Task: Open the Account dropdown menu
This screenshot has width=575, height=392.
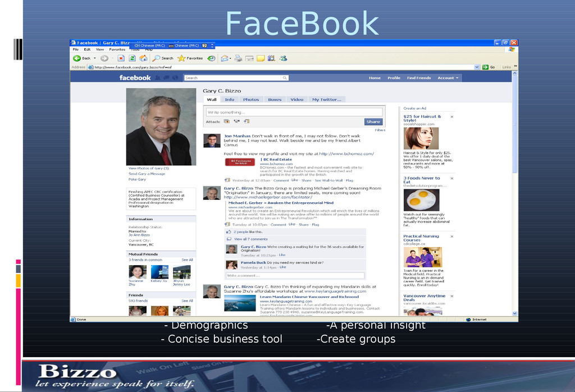Action: point(448,78)
